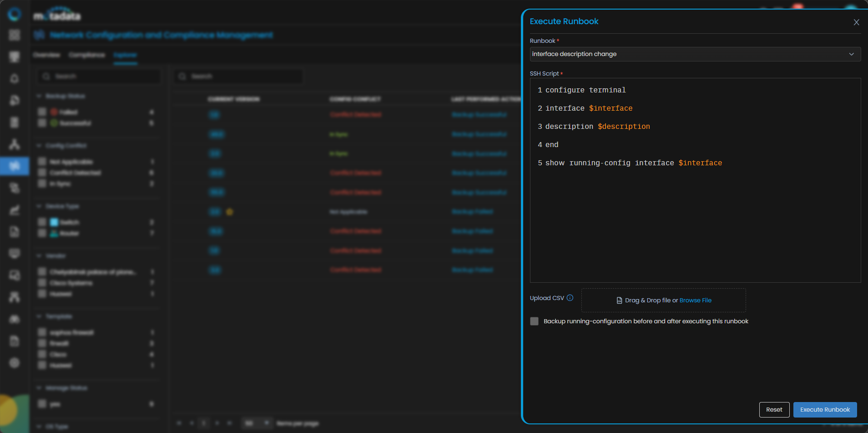Open the Runbook selection dropdown

click(695, 54)
